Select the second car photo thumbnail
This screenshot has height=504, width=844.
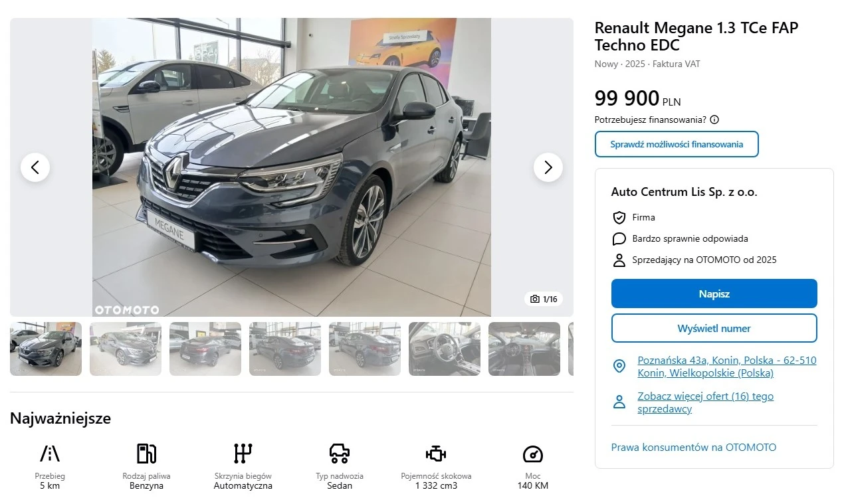coord(126,349)
